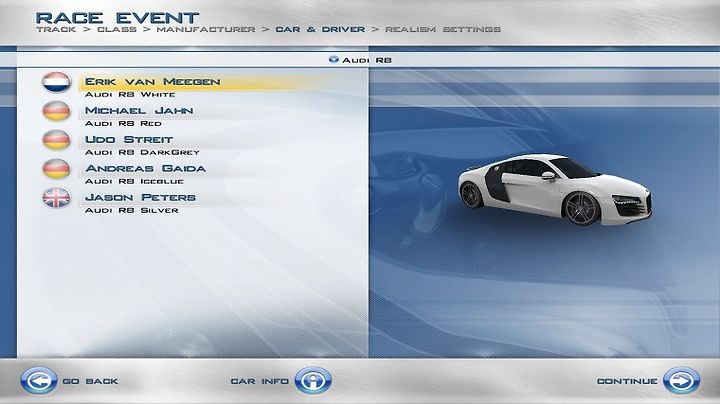The image size is (720, 404).
Task: Click the Continue arrow icon
Action: coord(681,381)
